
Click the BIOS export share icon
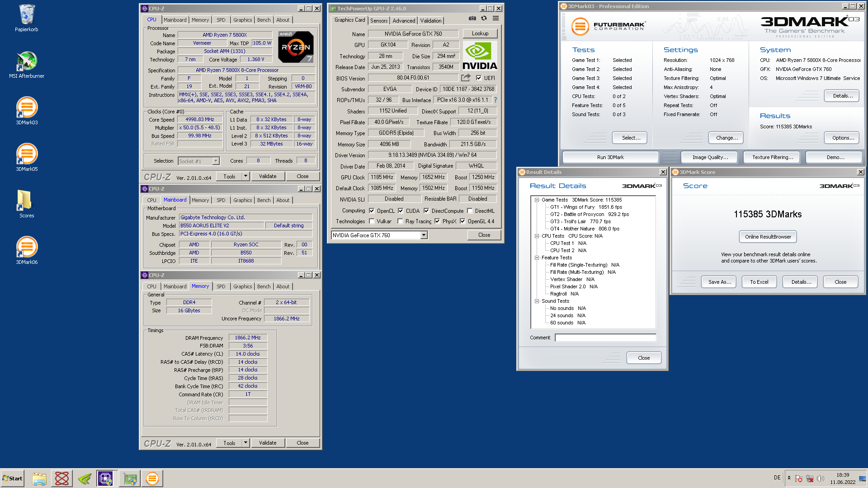pyautogui.click(x=466, y=78)
